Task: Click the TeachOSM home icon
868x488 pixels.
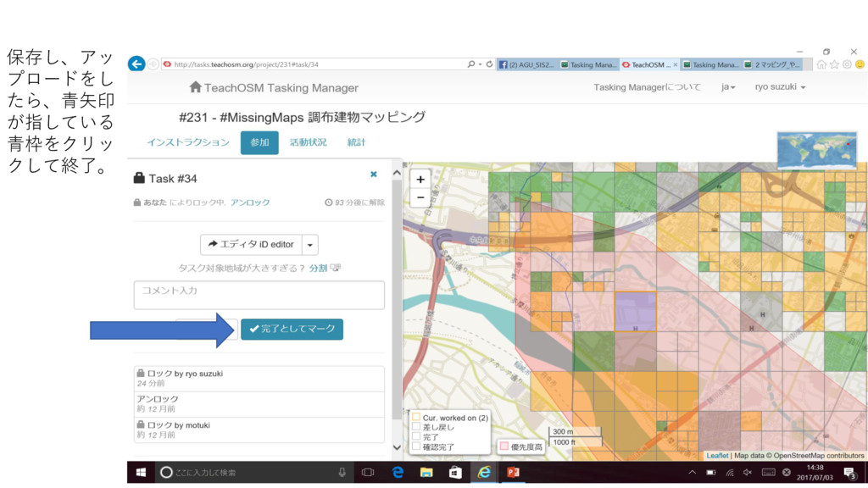Action: point(196,87)
